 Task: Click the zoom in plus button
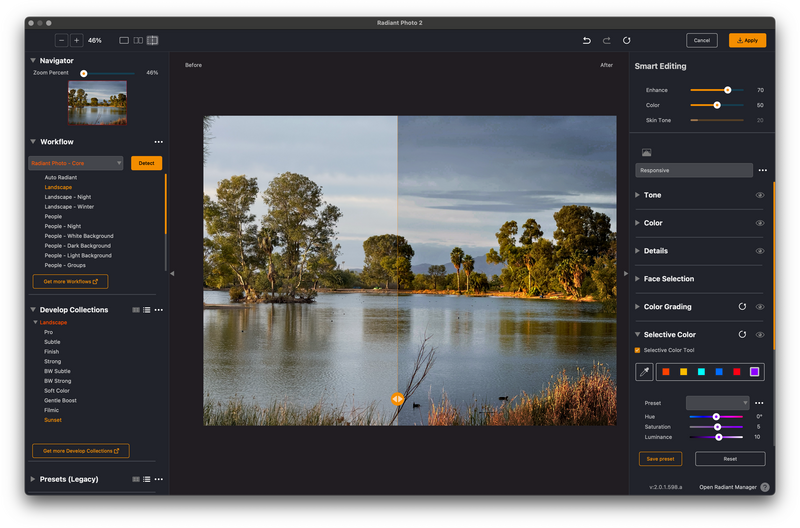77,40
